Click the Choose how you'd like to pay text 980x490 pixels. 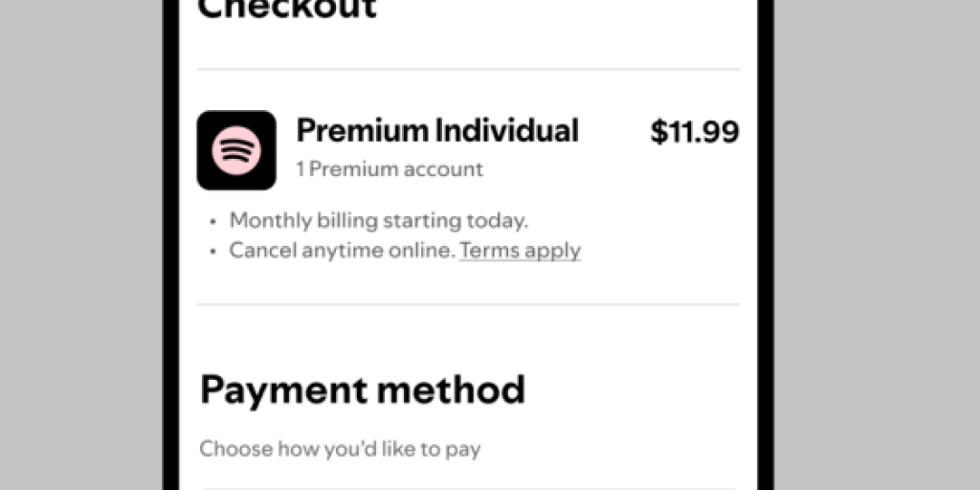tap(340, 448)
